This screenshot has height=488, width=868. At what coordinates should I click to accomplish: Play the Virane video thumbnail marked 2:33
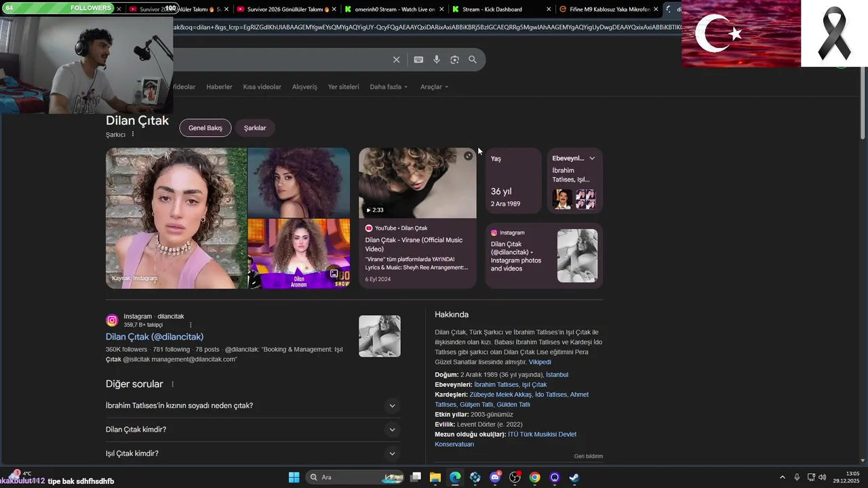[x=418, y=183]
